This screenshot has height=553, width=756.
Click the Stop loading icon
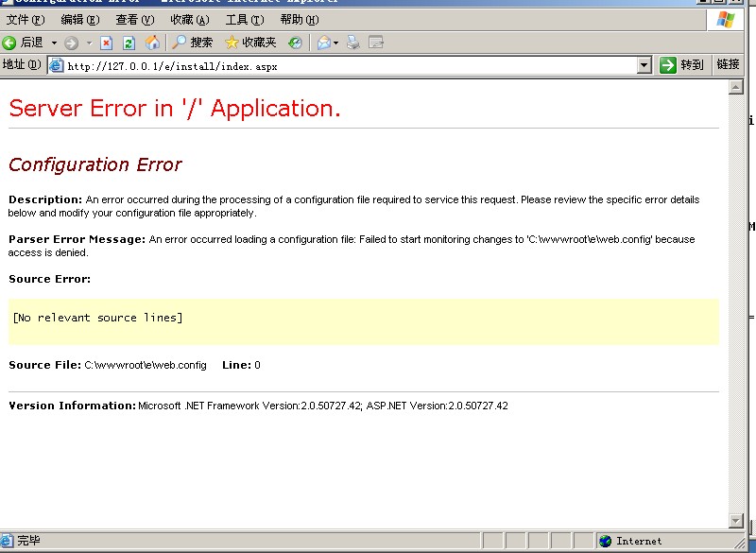pos(106,43)
